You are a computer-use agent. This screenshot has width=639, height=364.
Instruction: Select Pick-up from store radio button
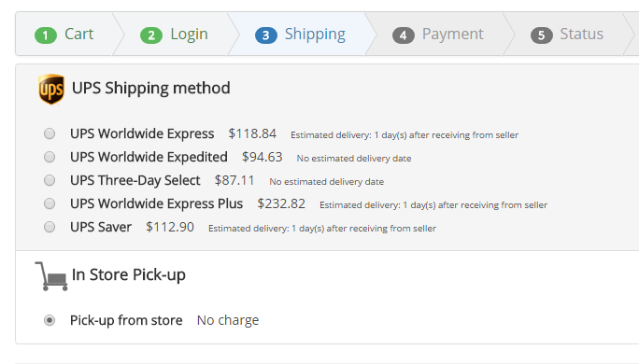coord(50,320)
